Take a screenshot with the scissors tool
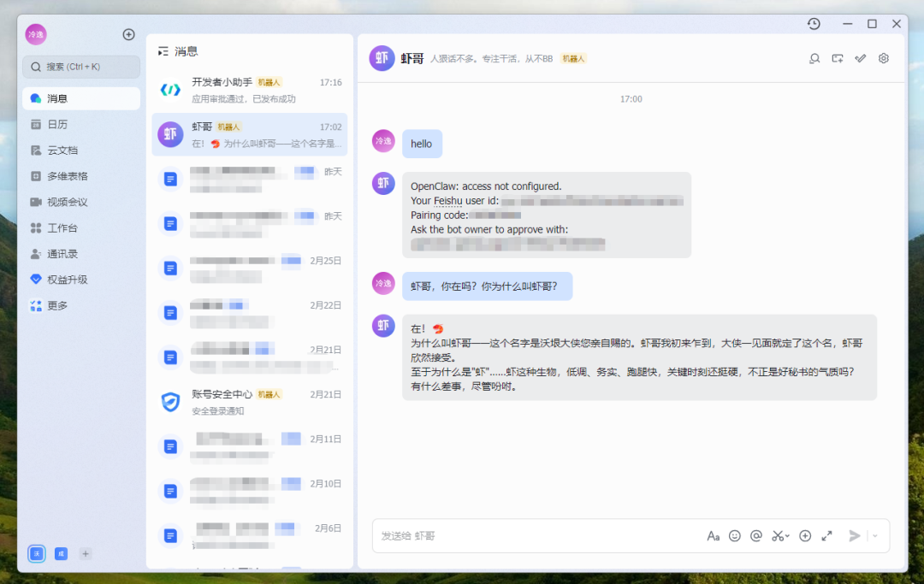This screenshot has width=924, height=584. click(x=777, y=535)
